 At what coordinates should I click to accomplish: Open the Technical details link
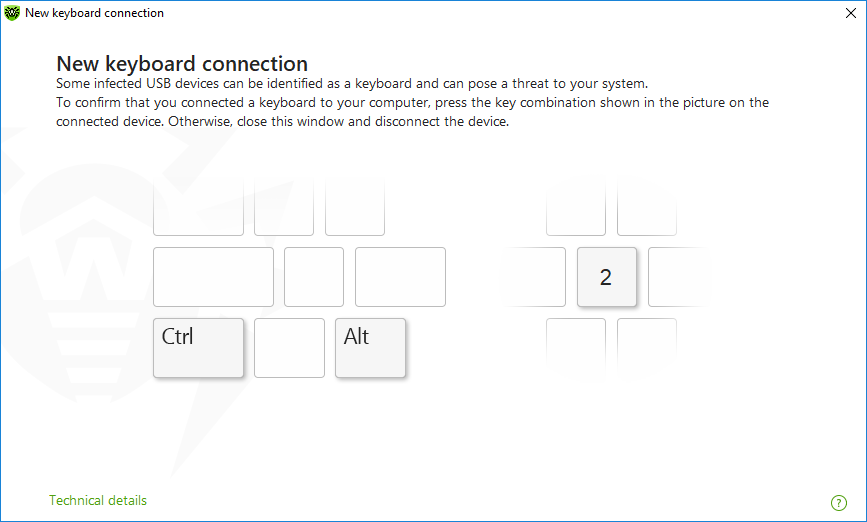click(x=98, y=500)
